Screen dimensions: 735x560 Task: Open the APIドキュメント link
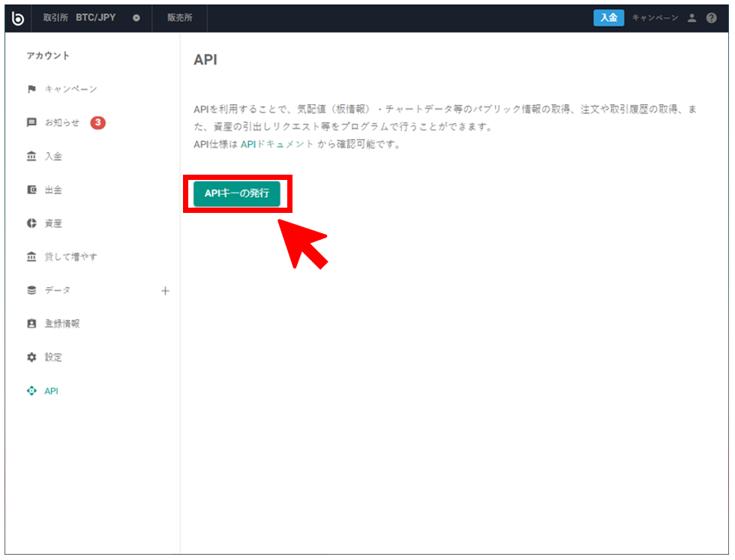[277, 145]
